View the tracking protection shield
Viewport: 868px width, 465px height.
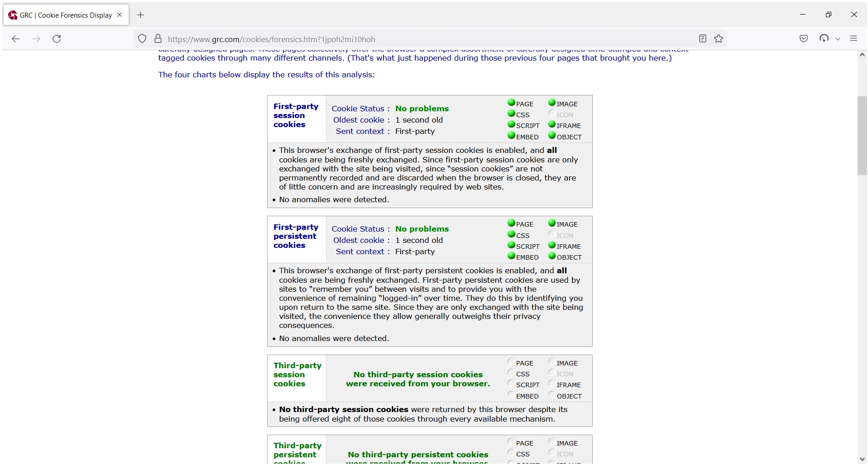click(142, 39)
